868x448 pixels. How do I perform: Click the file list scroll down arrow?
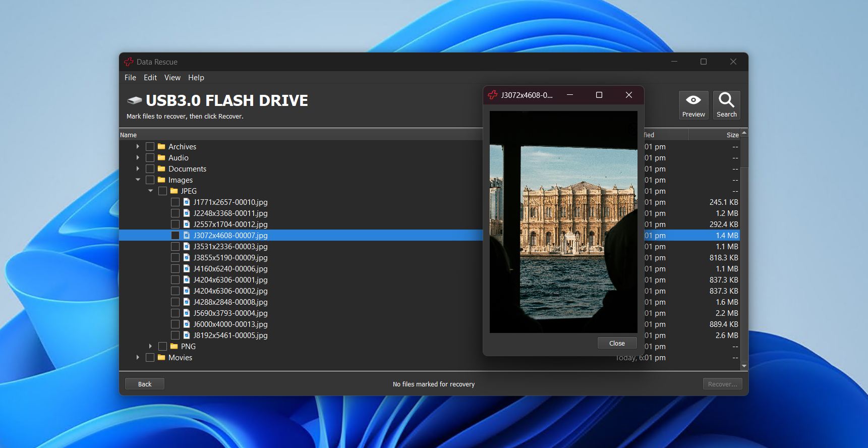point(744,366)
